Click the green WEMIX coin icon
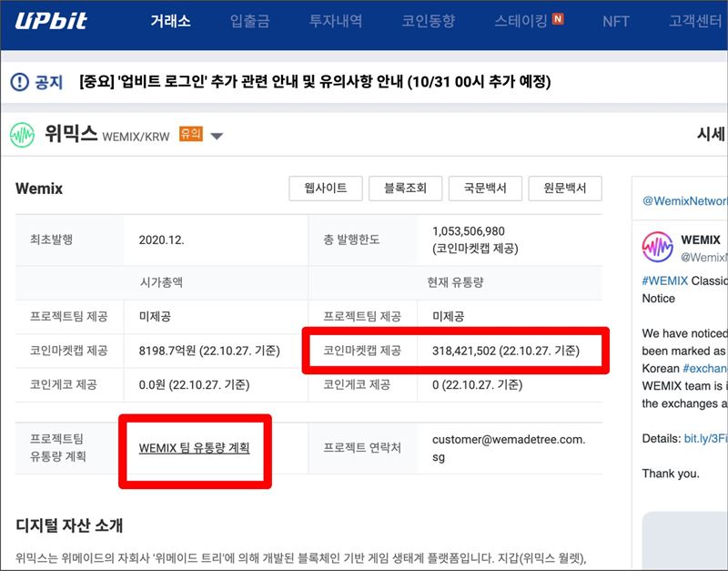 pos(22,135)
